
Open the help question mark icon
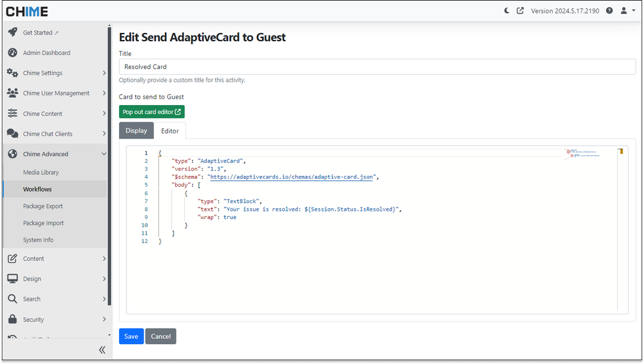(609, 11)
